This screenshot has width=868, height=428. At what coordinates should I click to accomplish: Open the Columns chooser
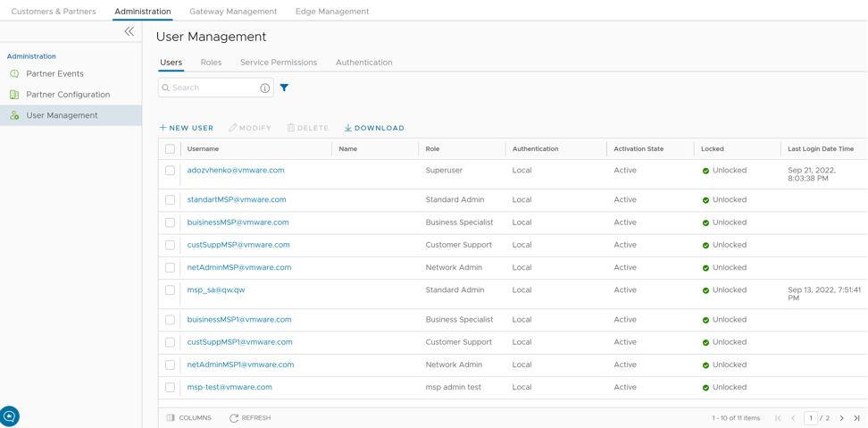click(189, 418)
